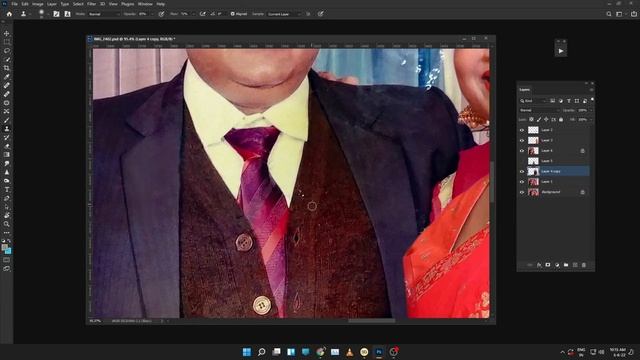Open the Flow slider dropdown
The image size is (640, 360).
pos(193,14)
